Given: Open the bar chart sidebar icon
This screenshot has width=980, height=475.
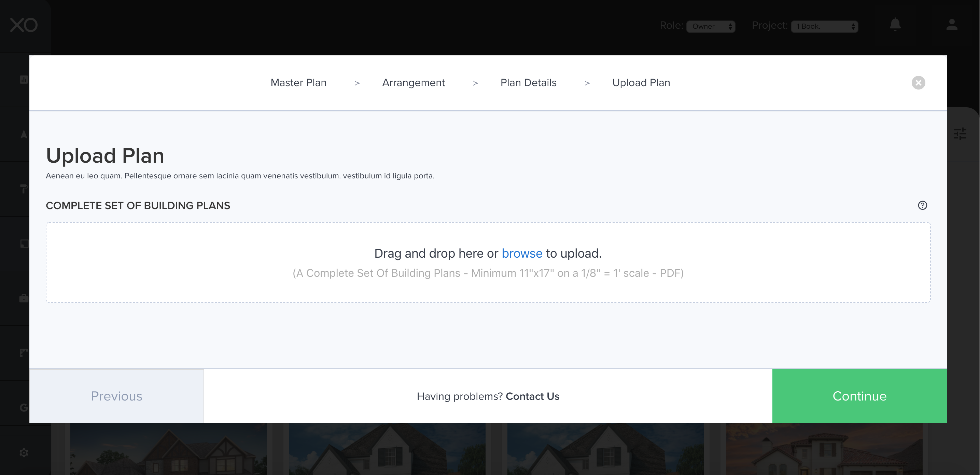Looking at the screenshot, I should pos(24,80).
